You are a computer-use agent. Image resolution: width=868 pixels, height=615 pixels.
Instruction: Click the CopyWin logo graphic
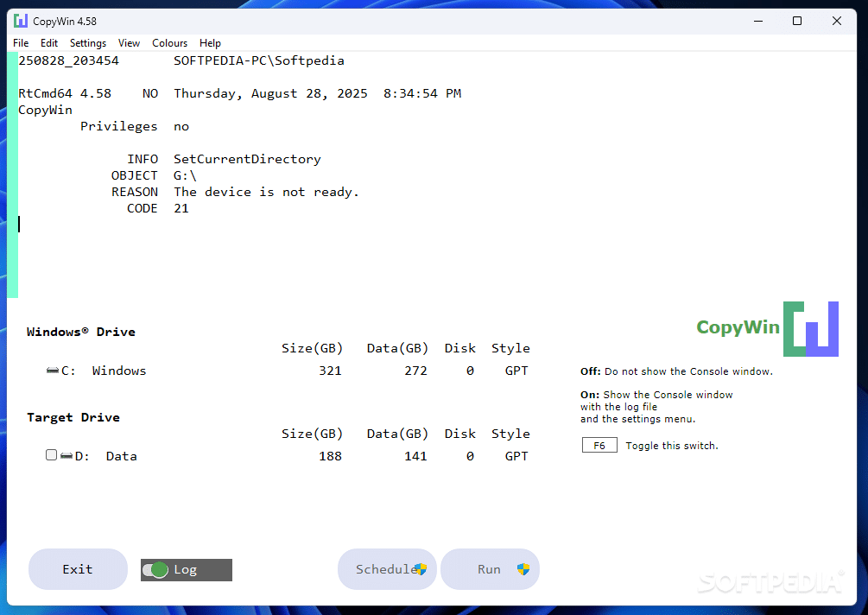point(810,329)
